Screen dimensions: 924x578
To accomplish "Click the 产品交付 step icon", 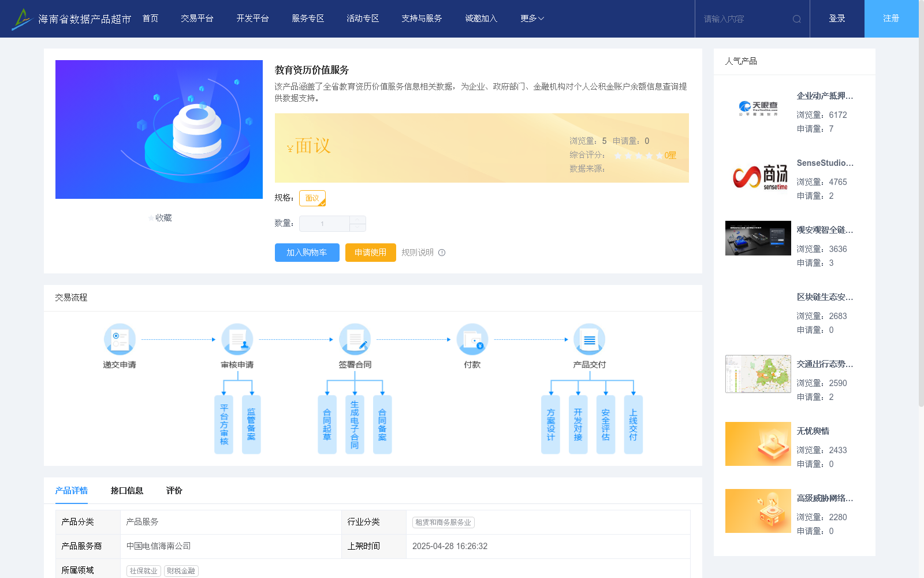I will (x=590, y=339).
